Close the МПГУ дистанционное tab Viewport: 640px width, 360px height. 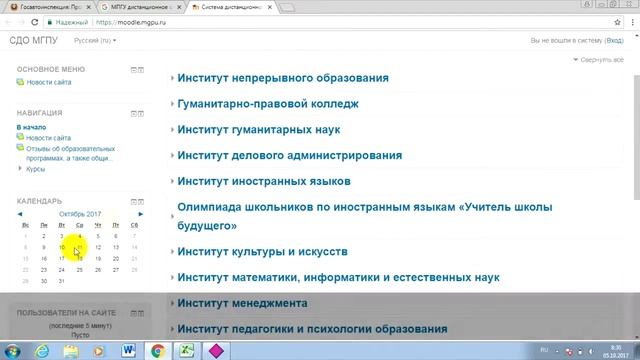[x=179, y=7]
